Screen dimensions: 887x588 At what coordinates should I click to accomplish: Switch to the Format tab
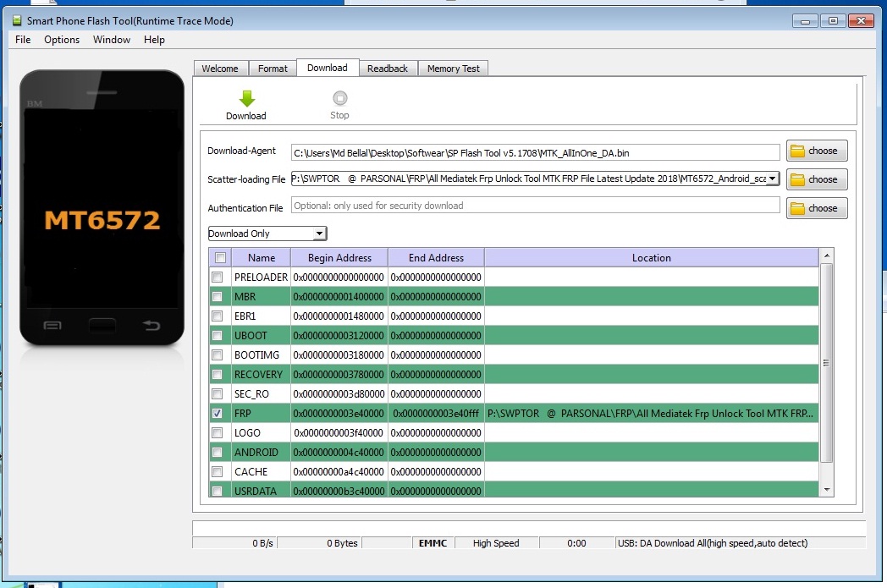[x=273, y=68]
